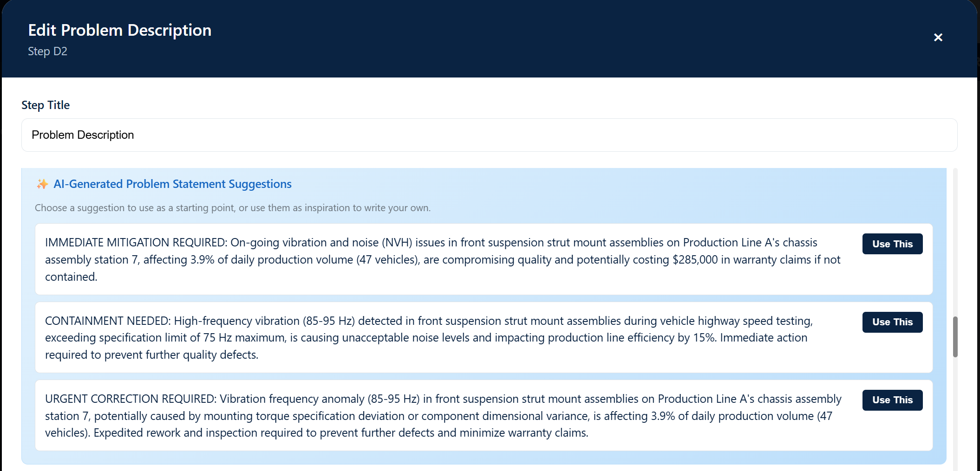Click the AI-Generated Problem Statement Suggestions heading
The height and width of the screenshot is (471, 980).
pos(172,184)
